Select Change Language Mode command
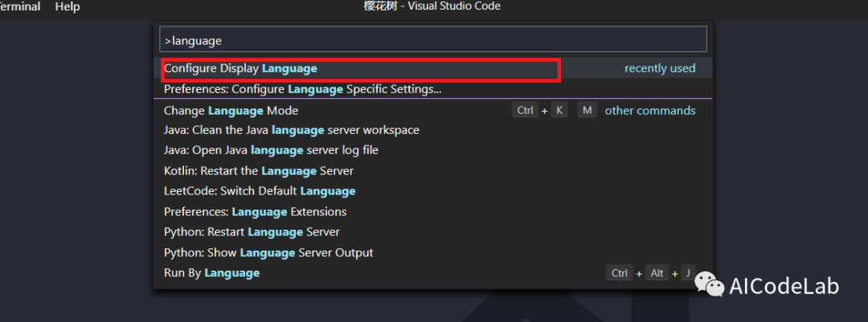Screen dimensions: 868x322 click(x=433, y=111)
